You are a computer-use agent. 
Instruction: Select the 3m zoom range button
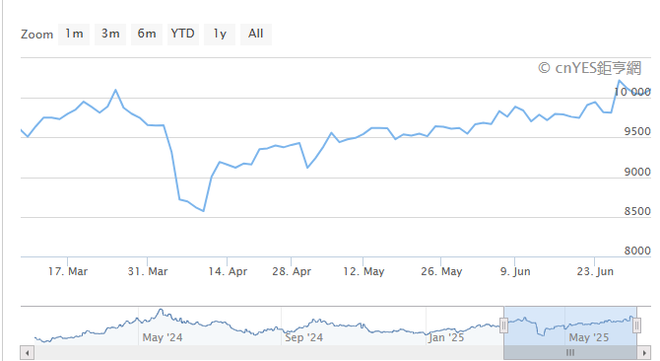click(110, 34)
